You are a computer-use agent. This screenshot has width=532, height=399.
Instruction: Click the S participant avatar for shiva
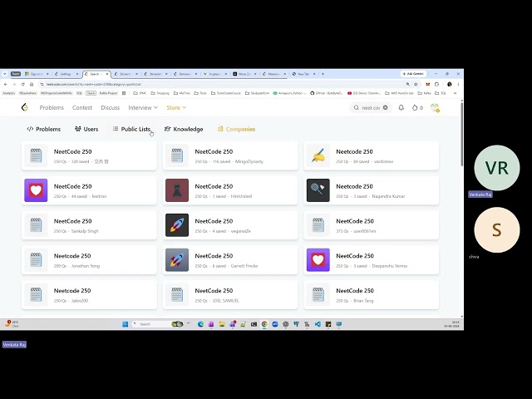497,230
